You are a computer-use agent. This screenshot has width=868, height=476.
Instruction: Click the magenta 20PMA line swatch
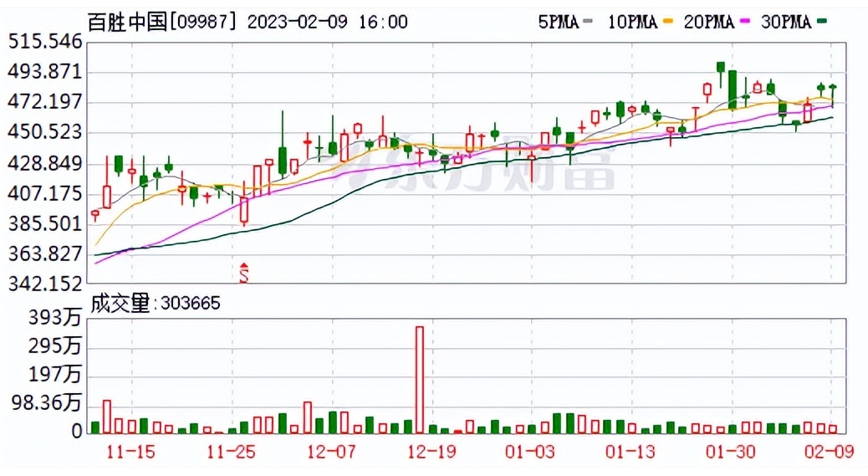coord(744,23)
